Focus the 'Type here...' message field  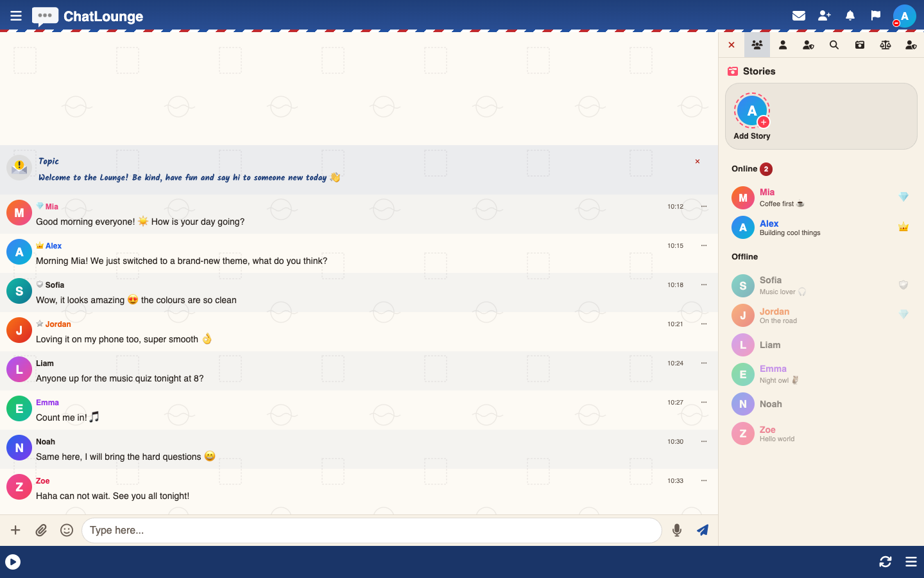[x=372, y=530]
